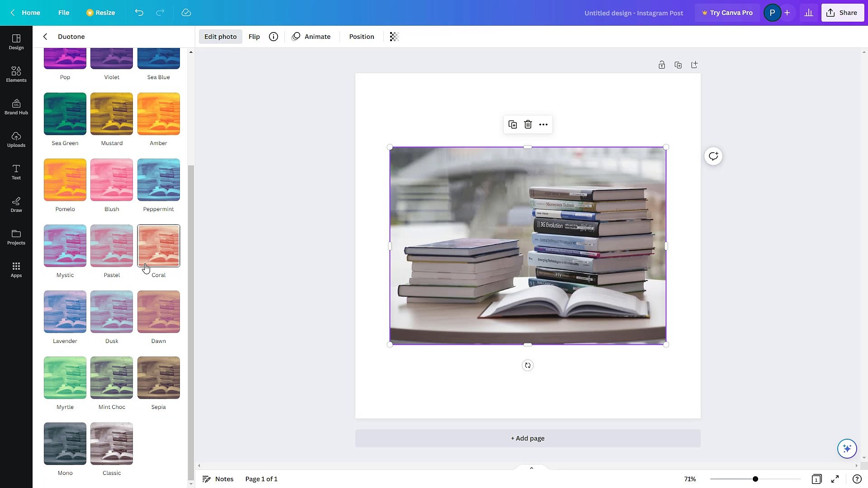Click the Share button

(x=842, y=12)
